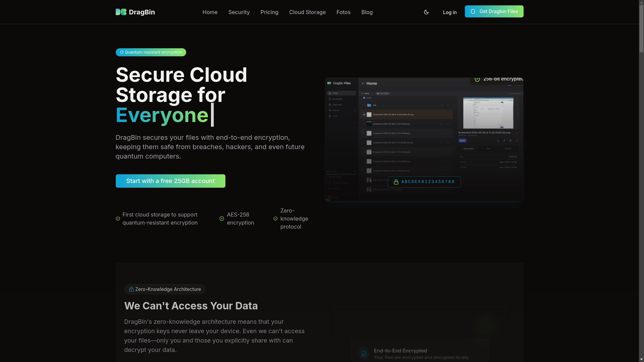Viewport: 644px width, 362px height.
Task: Click the Log in link
Action: pos(449,12)
